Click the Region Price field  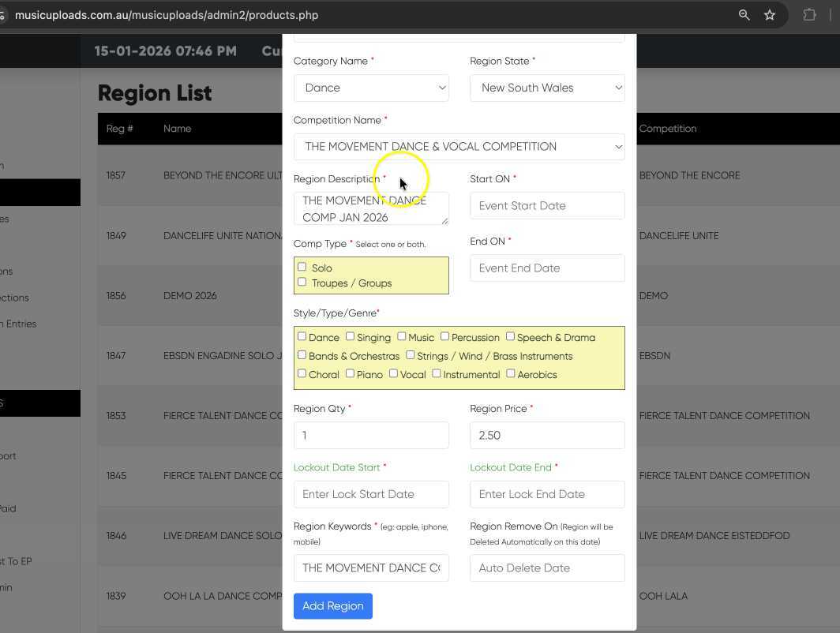pyautogui.click(x=548, y=436)
